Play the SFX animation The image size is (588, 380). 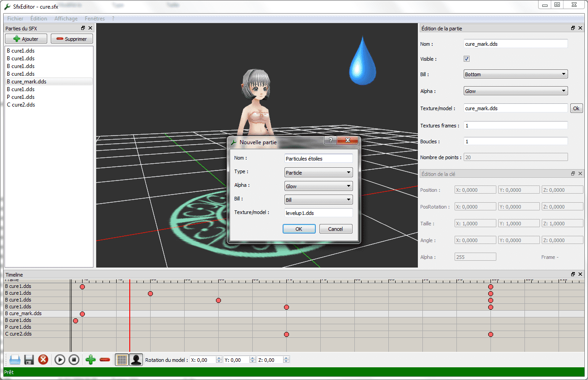click(x=60, y=360)
